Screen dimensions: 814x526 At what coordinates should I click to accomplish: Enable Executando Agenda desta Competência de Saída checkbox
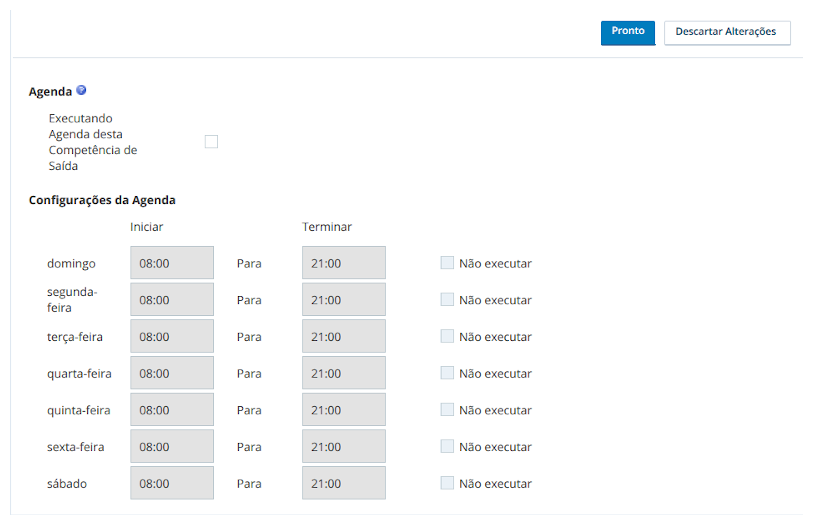point(211,142)
